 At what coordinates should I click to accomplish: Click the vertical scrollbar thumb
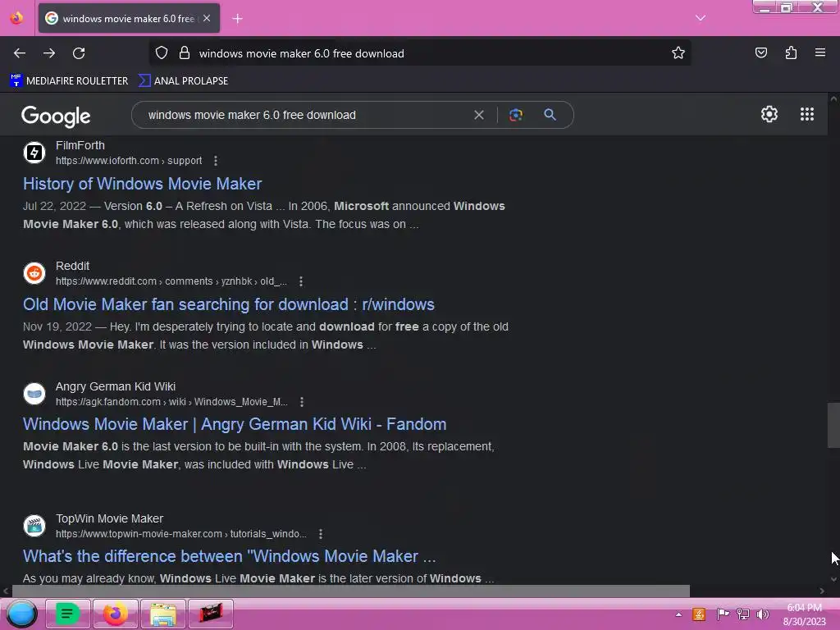click(x=833, y=425)
